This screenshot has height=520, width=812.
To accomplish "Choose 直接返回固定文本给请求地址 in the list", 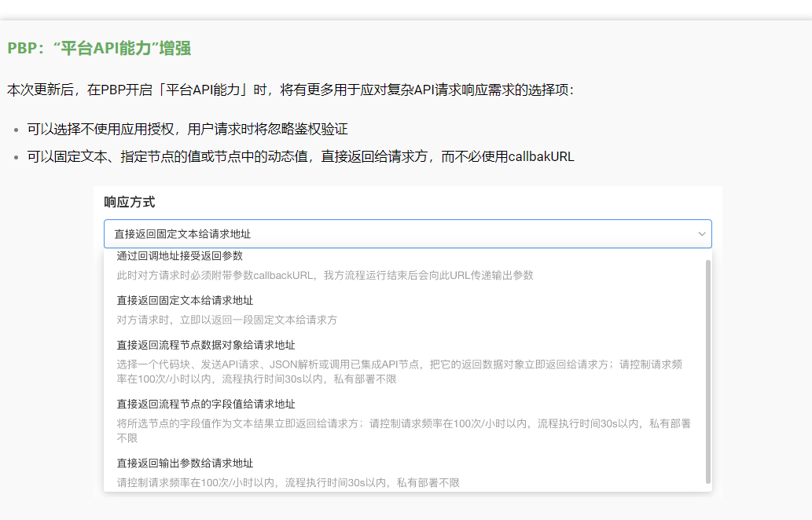I will (185, 300).
